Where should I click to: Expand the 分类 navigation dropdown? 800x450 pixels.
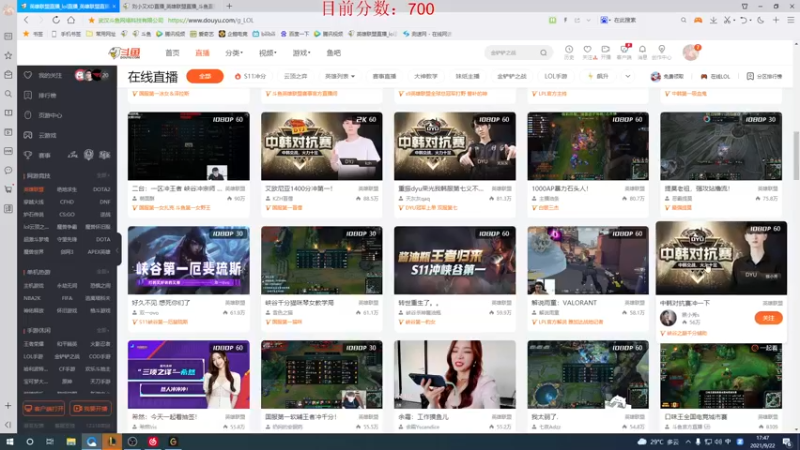pos(234,53)
